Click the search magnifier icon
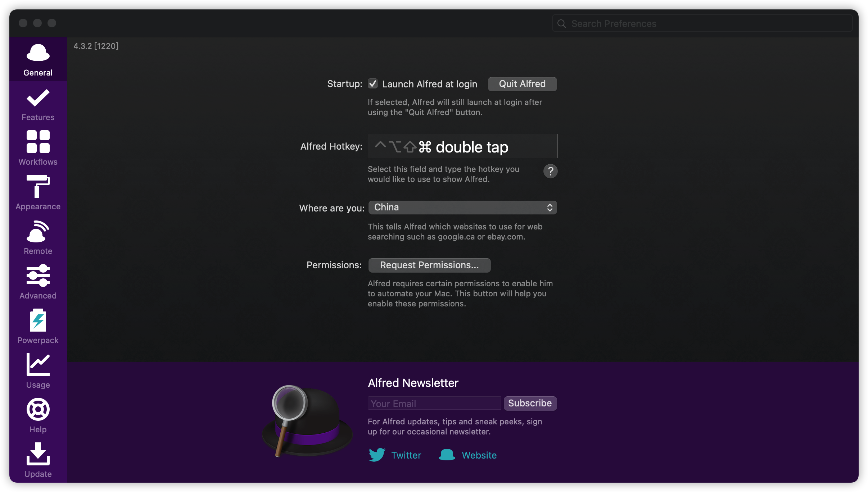Viewport: 868px width, 492px height. point(561,24)
